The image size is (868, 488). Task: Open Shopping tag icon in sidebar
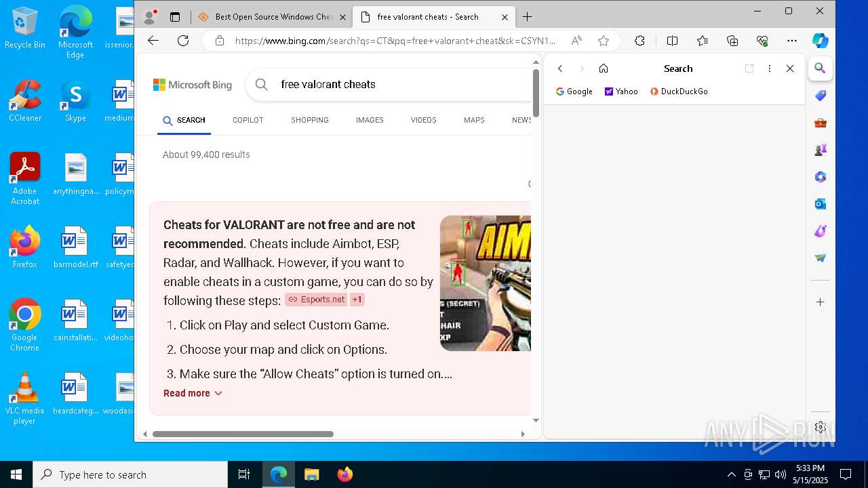point(821,96)
